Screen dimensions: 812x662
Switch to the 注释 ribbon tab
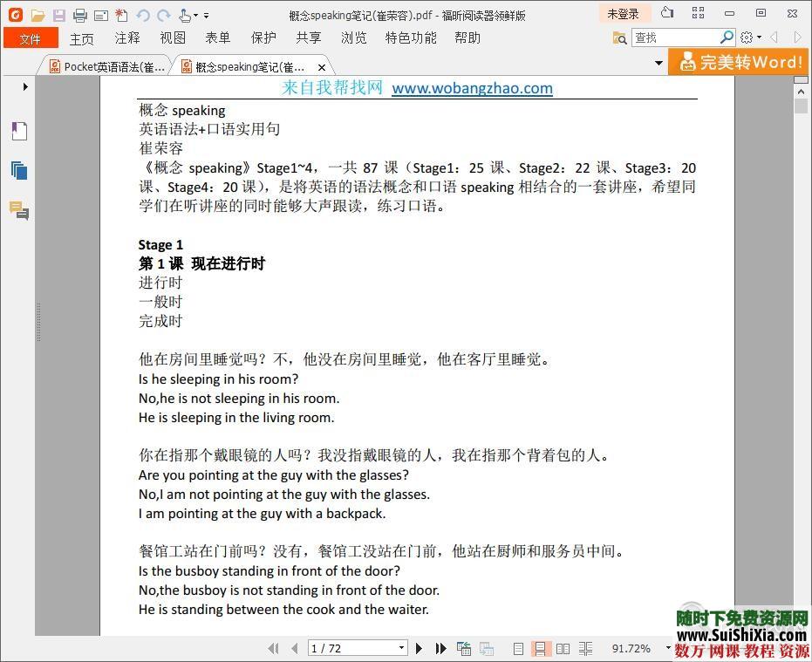tap(126, 38)
